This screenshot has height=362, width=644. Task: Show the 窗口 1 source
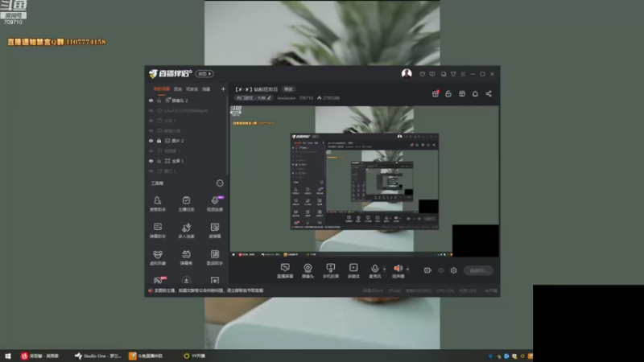pyautogui.click(x=151, y=171)
